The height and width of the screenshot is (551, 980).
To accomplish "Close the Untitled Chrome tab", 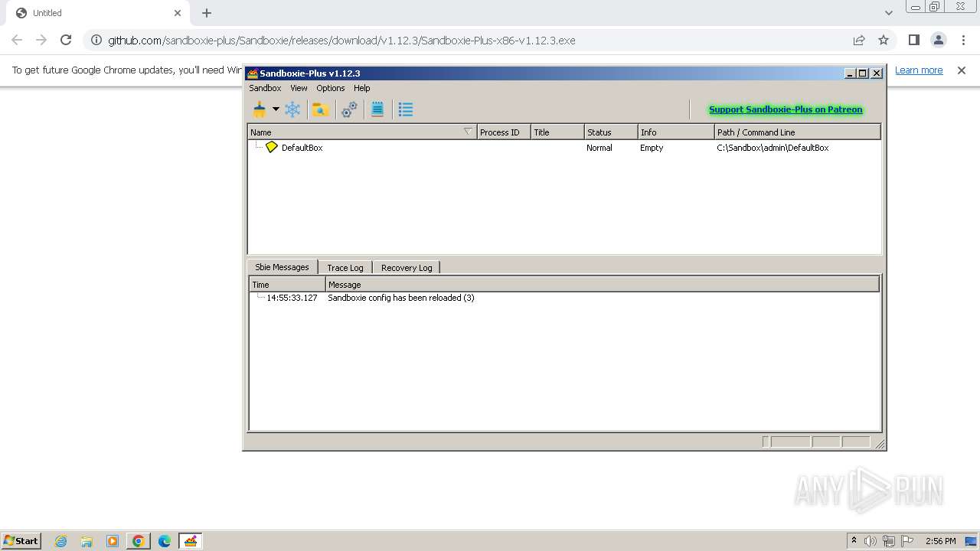I will (x=178, y=13).
